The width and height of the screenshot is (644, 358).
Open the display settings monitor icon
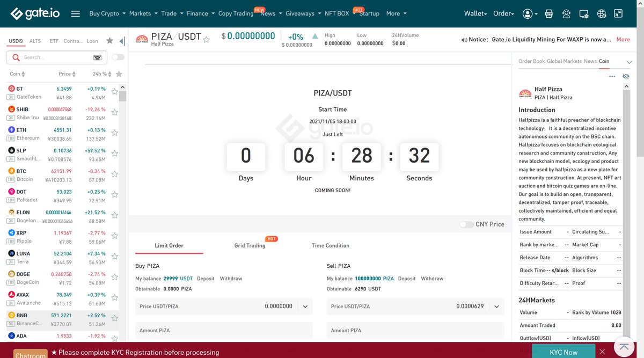[584, 13]
